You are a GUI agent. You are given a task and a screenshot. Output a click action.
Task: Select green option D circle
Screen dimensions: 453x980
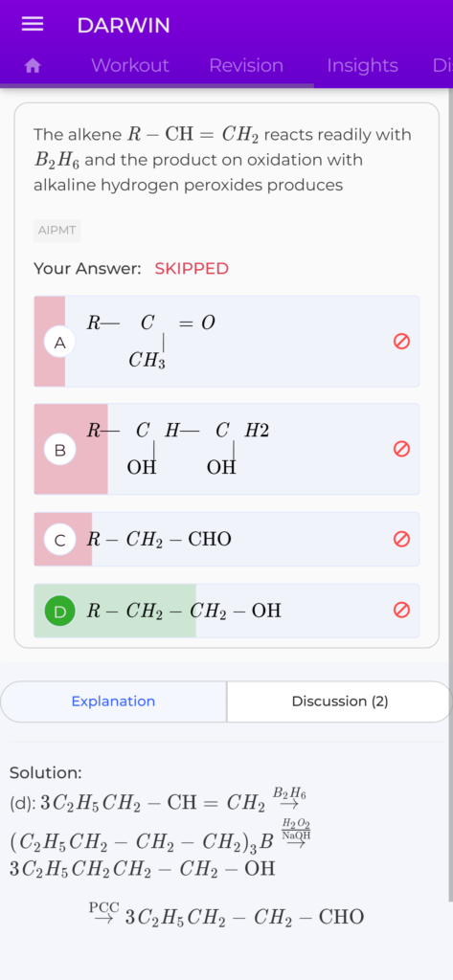(60, 611)
